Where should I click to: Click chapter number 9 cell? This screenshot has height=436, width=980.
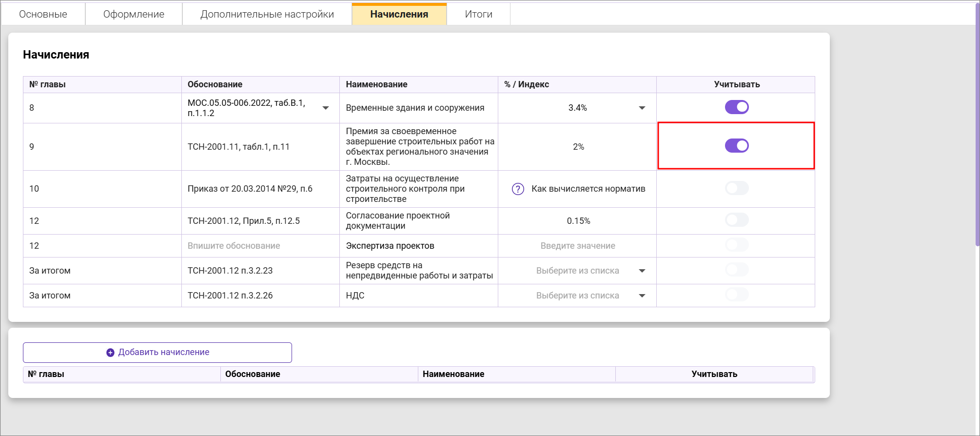102,147
